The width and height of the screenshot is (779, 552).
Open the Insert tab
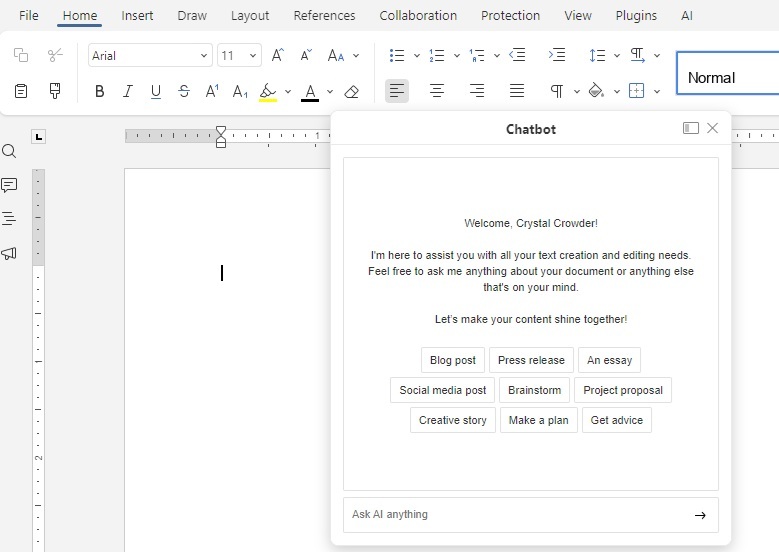[137, 16]
